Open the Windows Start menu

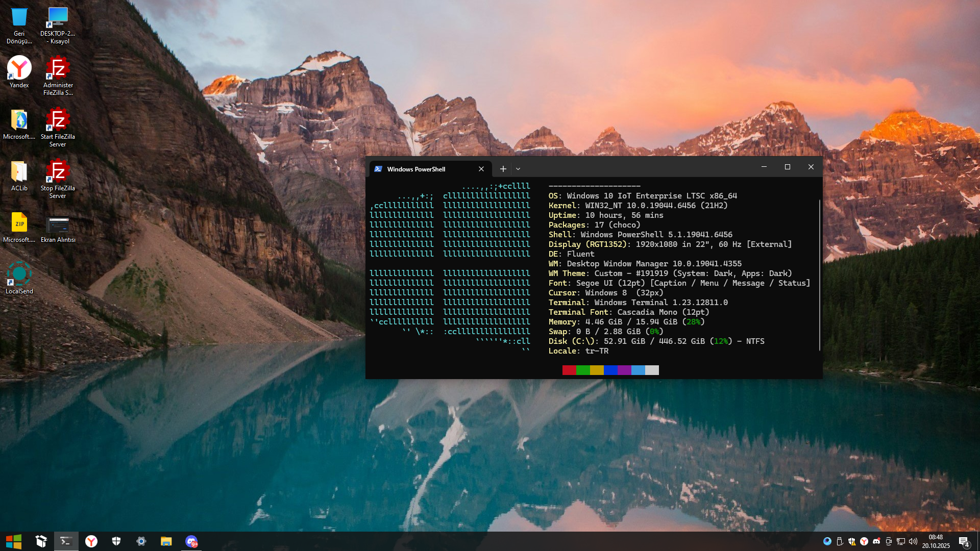(x=14, y=541)
